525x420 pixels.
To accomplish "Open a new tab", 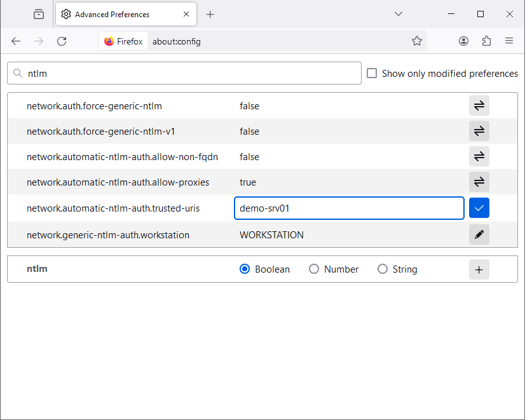I will pos(210,14).
